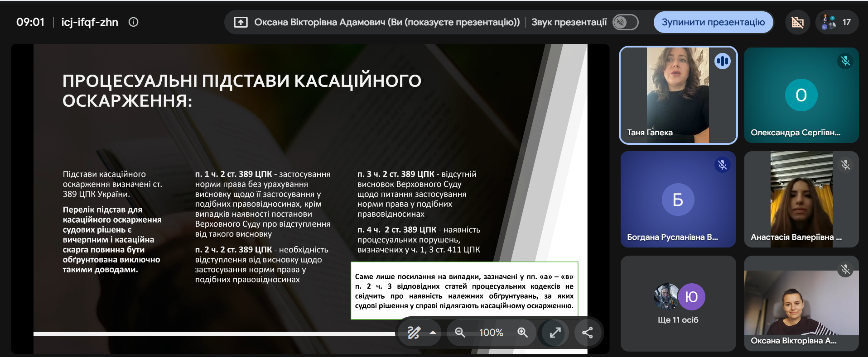Click the name label "Анастасія Валеріївна ..."
This screenshot has width=868, height=357.
coord(796,237)
